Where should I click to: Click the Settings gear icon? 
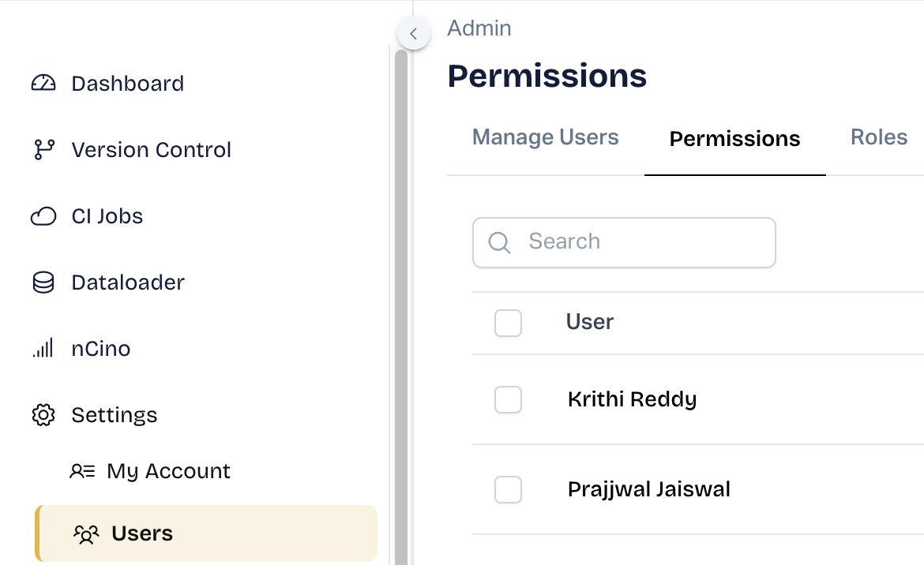pos(43,415)
